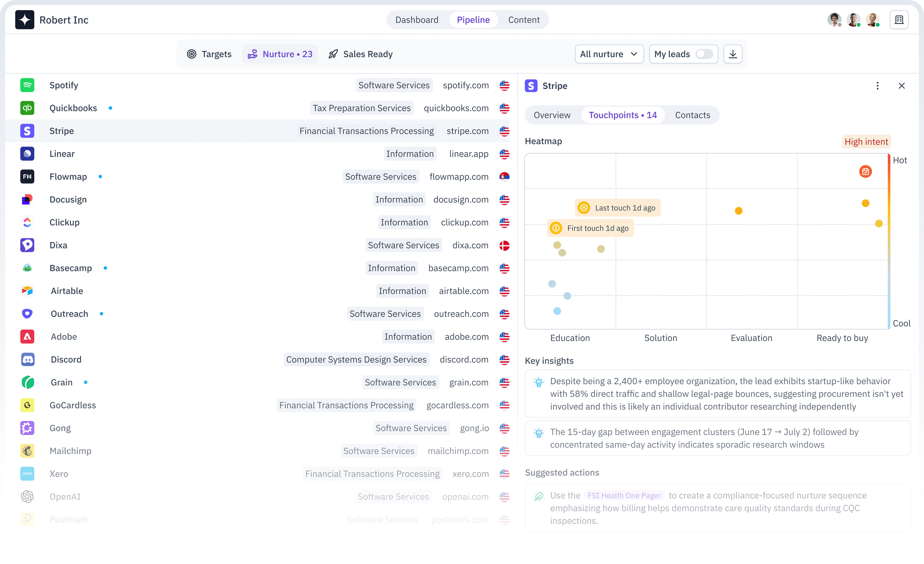Click the Stripe logo in the list
The height and width of the screenshot is (564, 924).
(x=27, y=131)
